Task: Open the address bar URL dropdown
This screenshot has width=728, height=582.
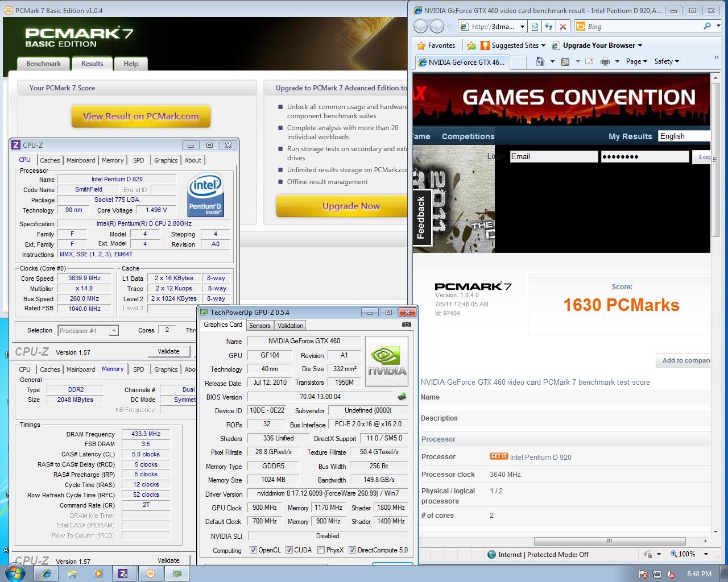Action: [x=522, y=27]
